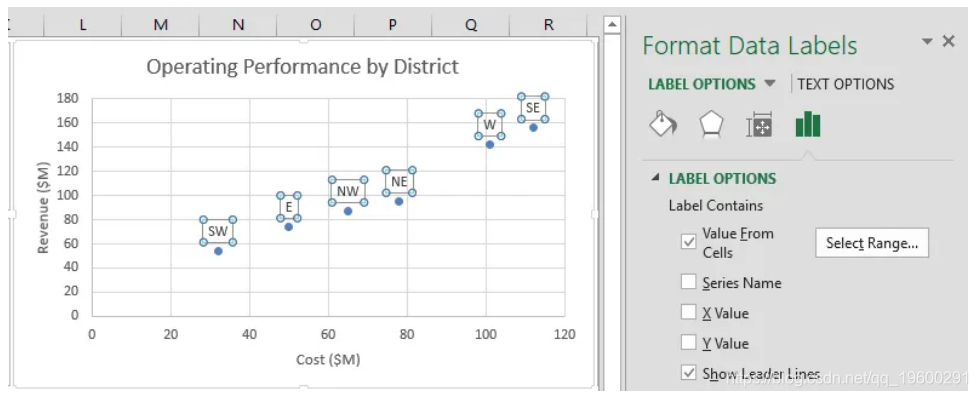Click the Label Contains heading text
The width and height of the screenshot is (978, 397).
pos(715,205)
